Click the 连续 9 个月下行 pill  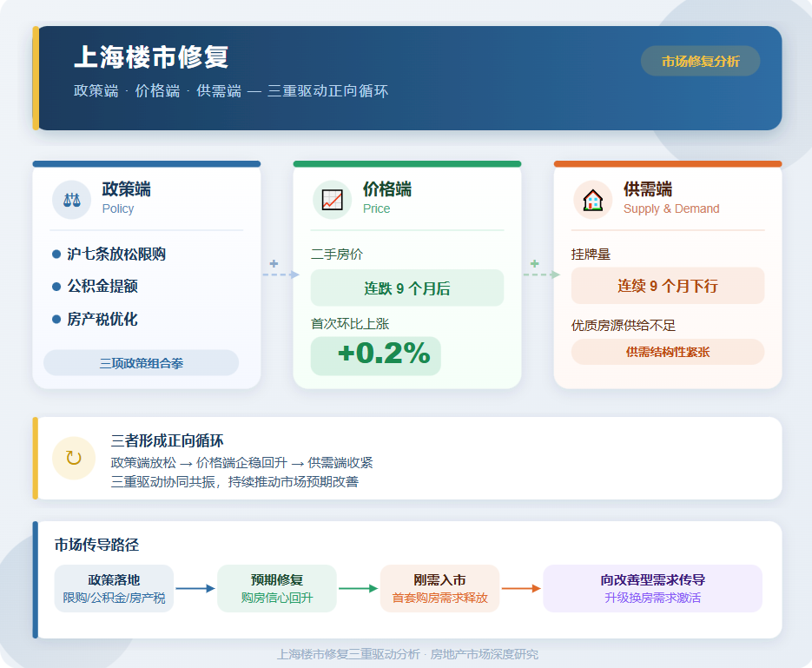click(x=668, y=286)
